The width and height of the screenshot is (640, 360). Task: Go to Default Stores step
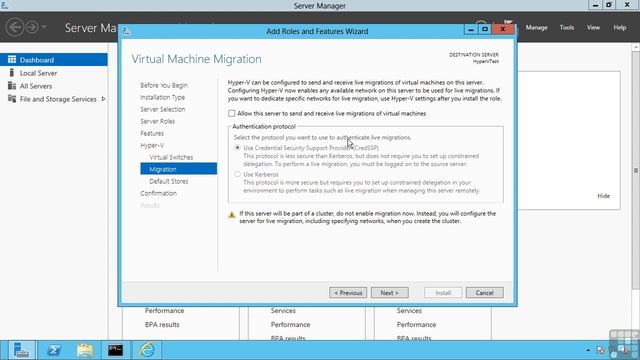(x=169, y=181)
